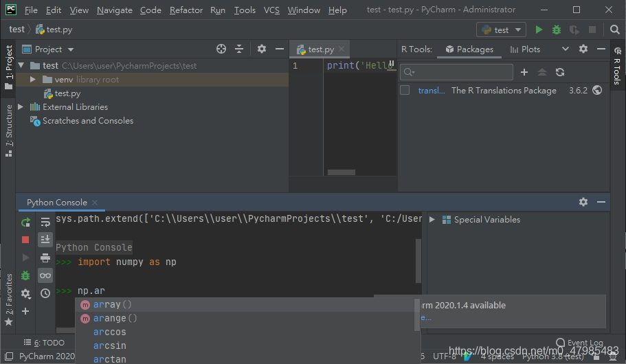Hide the R Tools panel
Viewport: 626px width, 364px height.
pyautogui.click(x=601, y=49)
